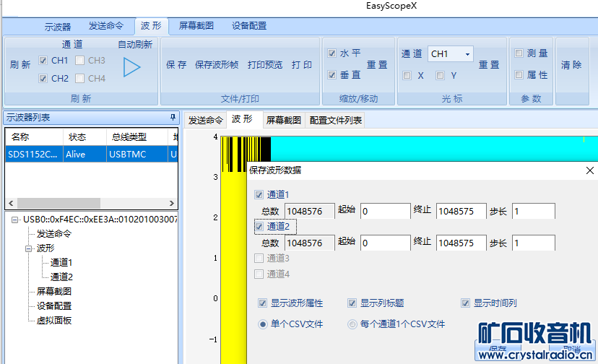Toggle the CH1 channel checkbox
The height and width of the screenshot is (364, 598).
pyautogui.click(x=43, y=60)
